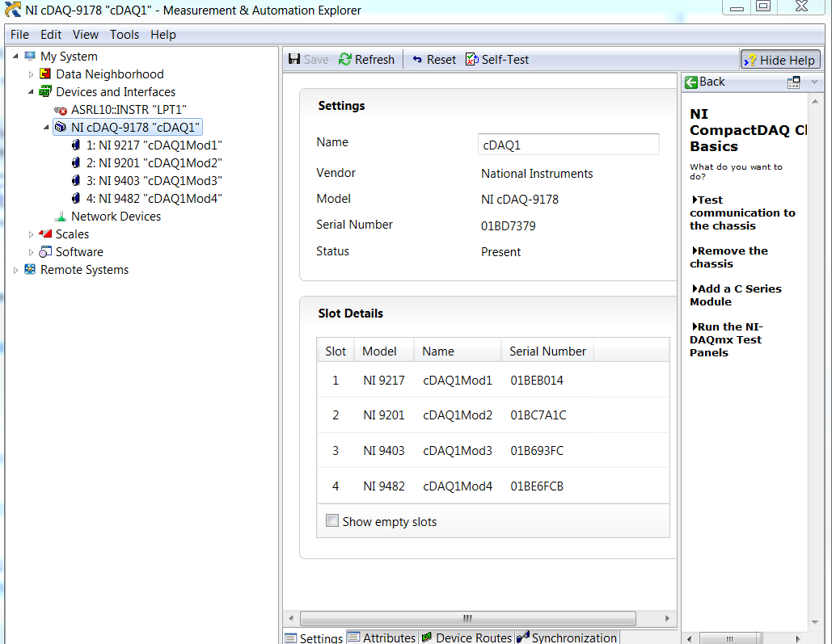Click the help pane layout icon
The height and width of the screenshot is (644, 836).
click(793, 82)
